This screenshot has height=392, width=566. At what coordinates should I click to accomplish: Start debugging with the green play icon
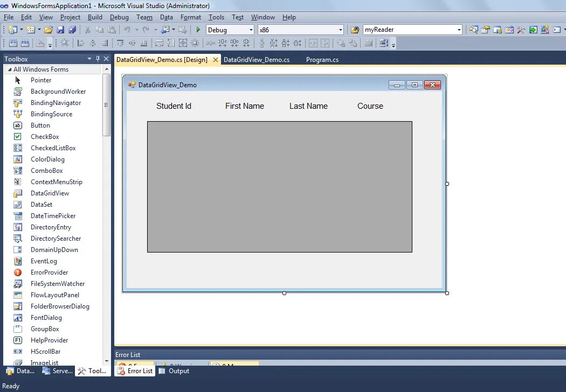(198, 30)
